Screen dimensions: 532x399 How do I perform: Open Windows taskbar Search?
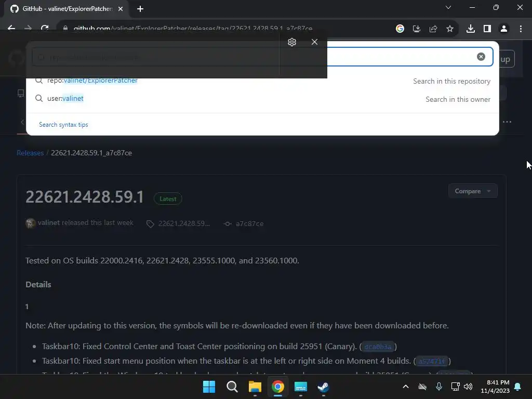click(x=232, y=387)
